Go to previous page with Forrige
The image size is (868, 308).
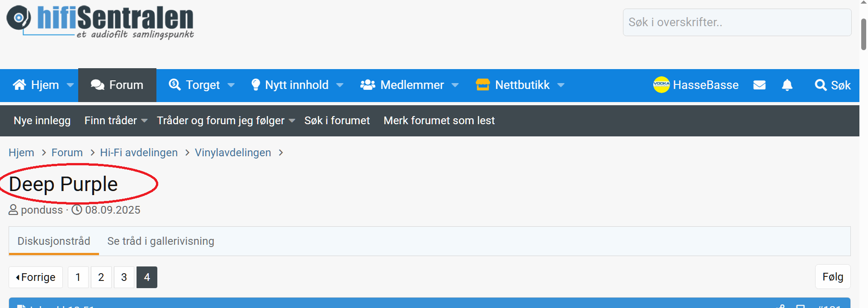click(x=36, y=277)
